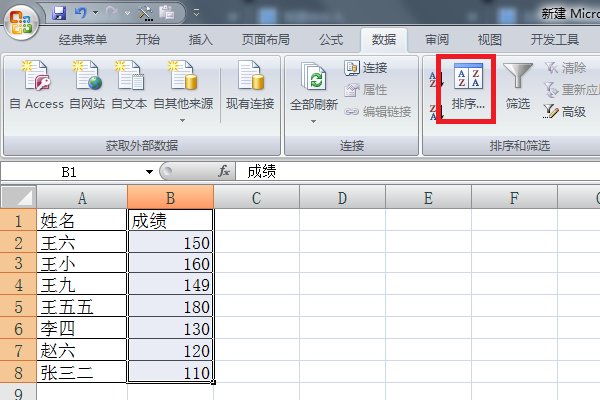The image size is (600, 400).
Task: Import data 自网站
Action: pos(87,85)
